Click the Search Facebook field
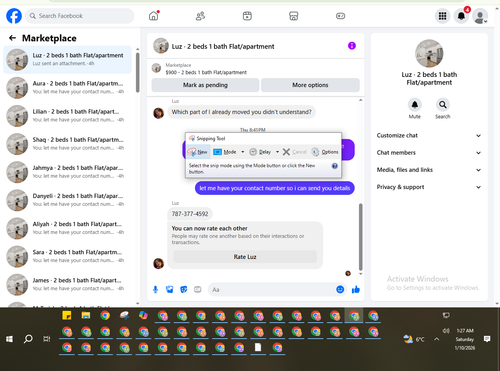Image resolution: width=500 pixels, height=371 pixels. [x=80, y=16]
